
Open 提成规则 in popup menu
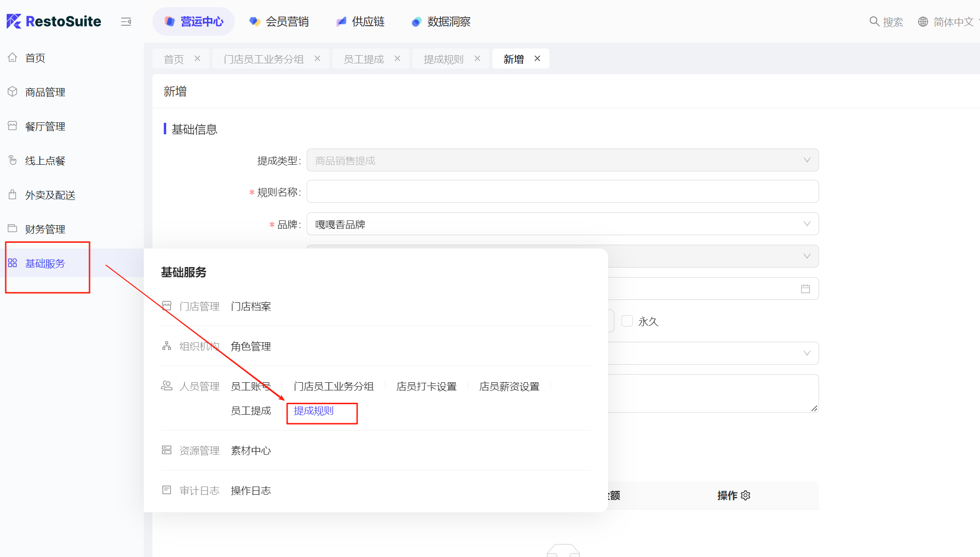pyautogui.click(x=314, y=410)
